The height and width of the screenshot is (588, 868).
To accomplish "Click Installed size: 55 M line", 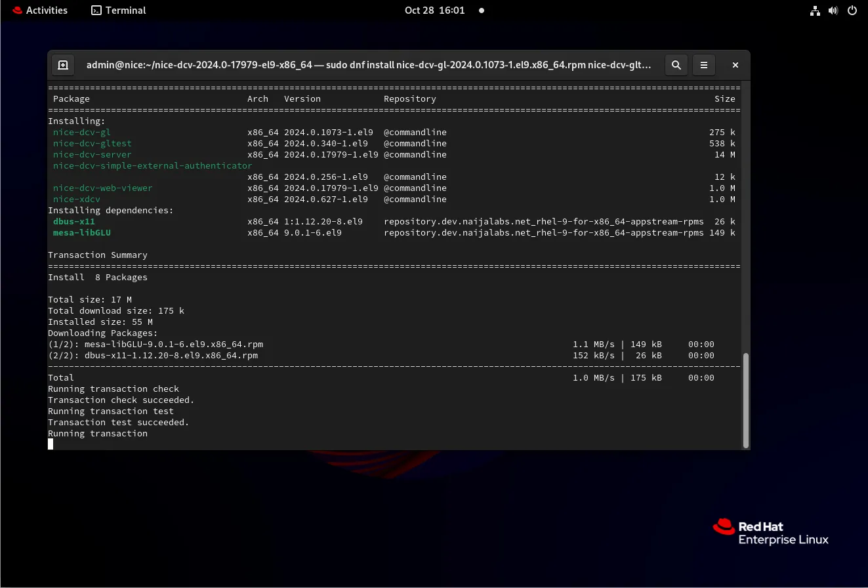I will coord(100,322).
